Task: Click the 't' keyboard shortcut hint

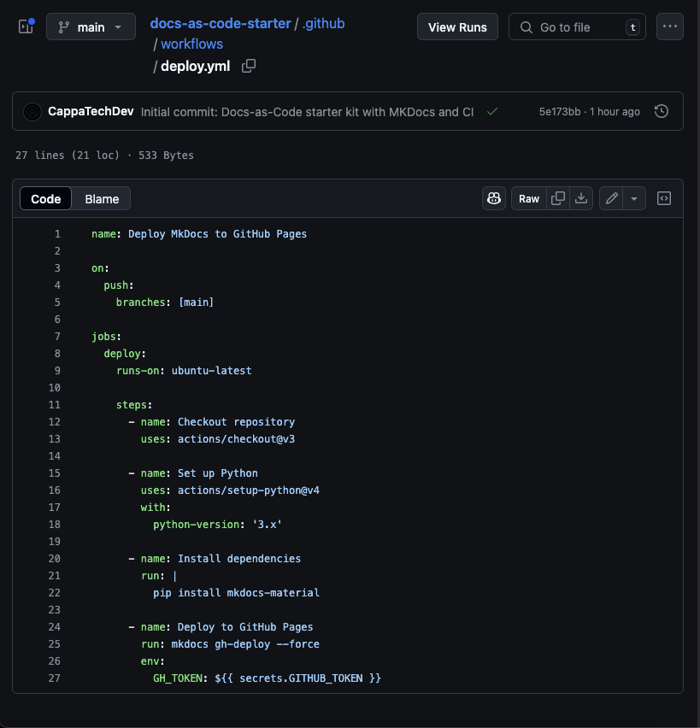Action: coord(632,27)
